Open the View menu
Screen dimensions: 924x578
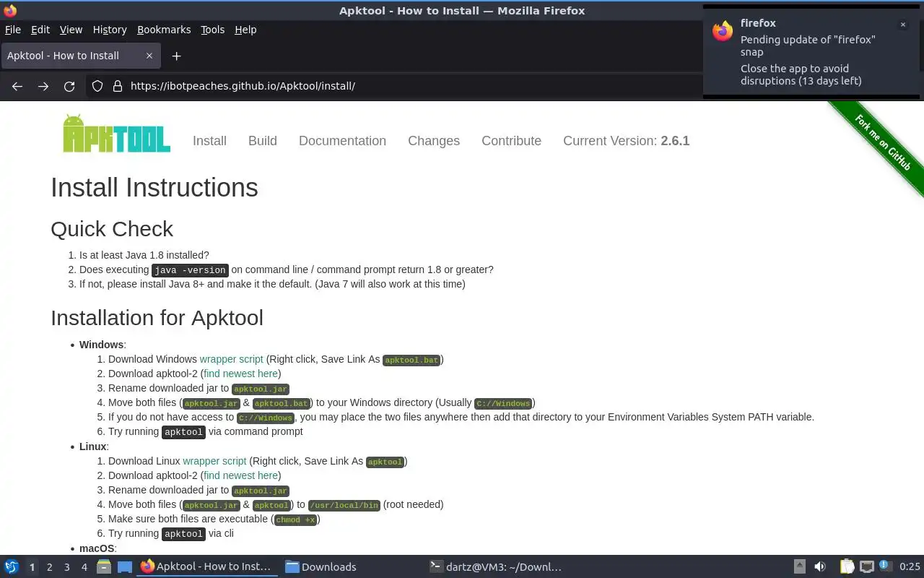pos(71,30)
